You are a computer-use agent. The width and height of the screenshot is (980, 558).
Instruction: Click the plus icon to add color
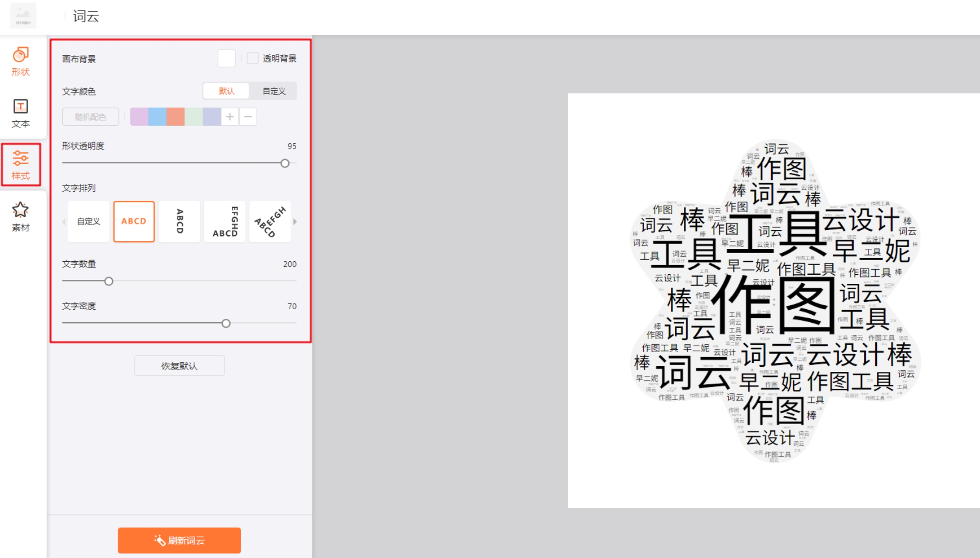point(230,117)
